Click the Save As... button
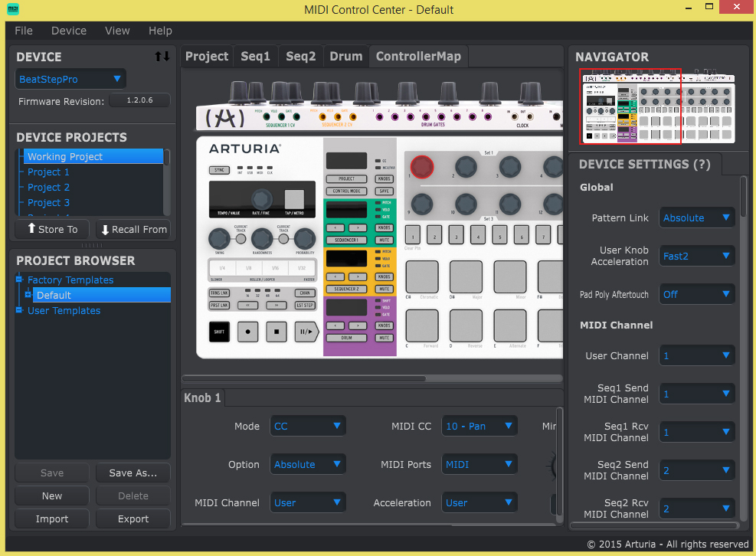 133,473
